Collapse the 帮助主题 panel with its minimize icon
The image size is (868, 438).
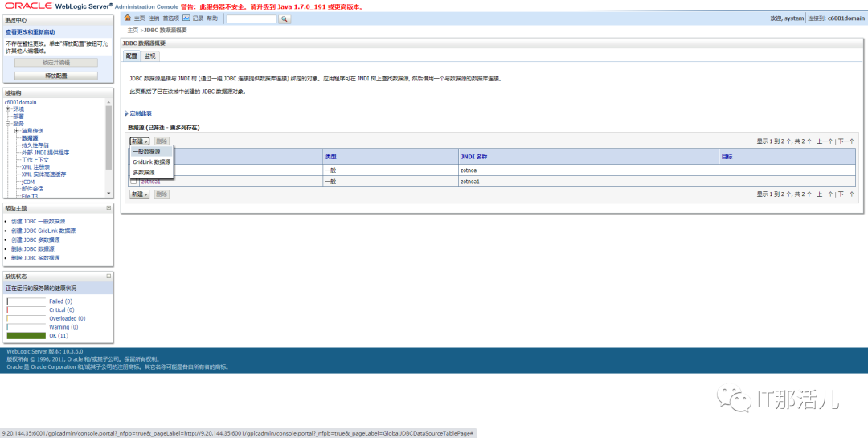[x=108, y=208]
